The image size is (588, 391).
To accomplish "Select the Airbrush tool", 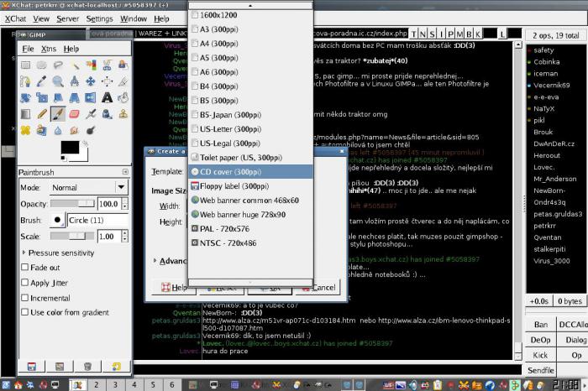I will [91, 114].
